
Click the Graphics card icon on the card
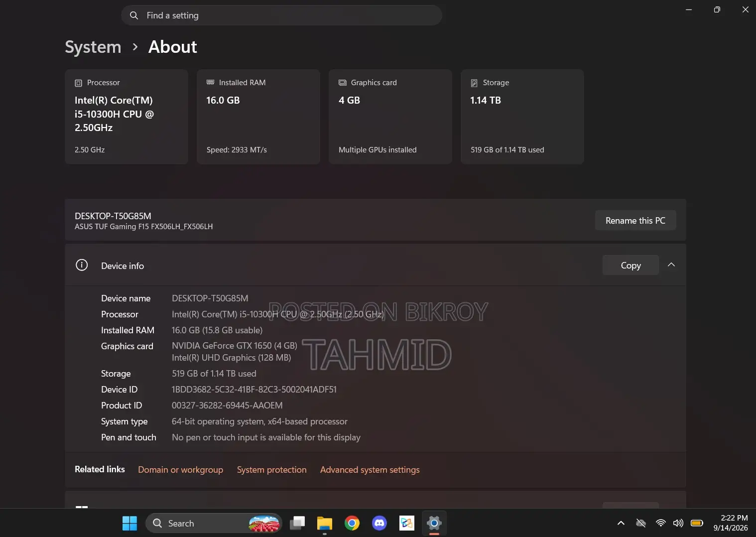pyautogui.click(x=343, y=83)
